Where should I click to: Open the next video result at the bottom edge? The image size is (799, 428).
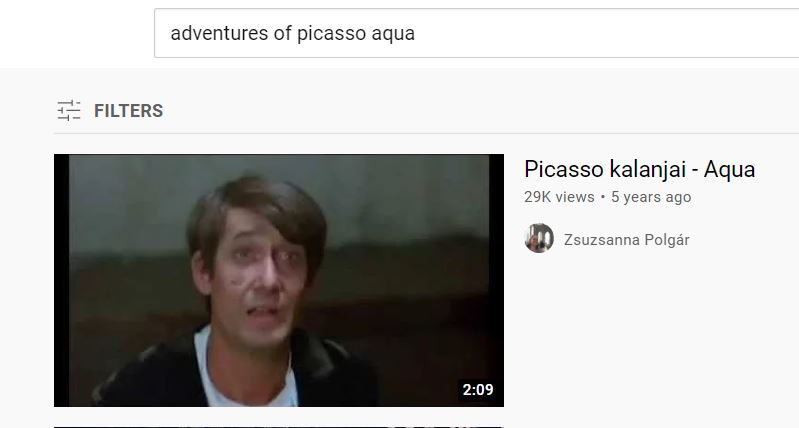pyautogui.click(x=279, y=427)
